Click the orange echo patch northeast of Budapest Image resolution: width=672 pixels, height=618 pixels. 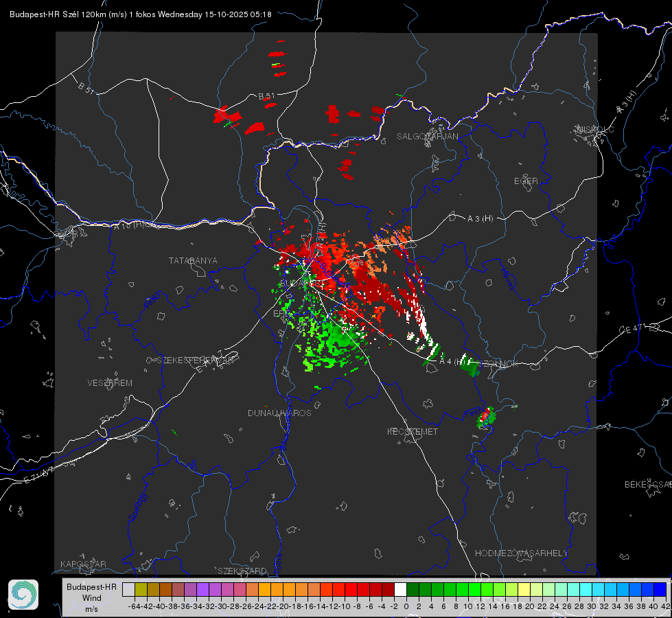392,238
